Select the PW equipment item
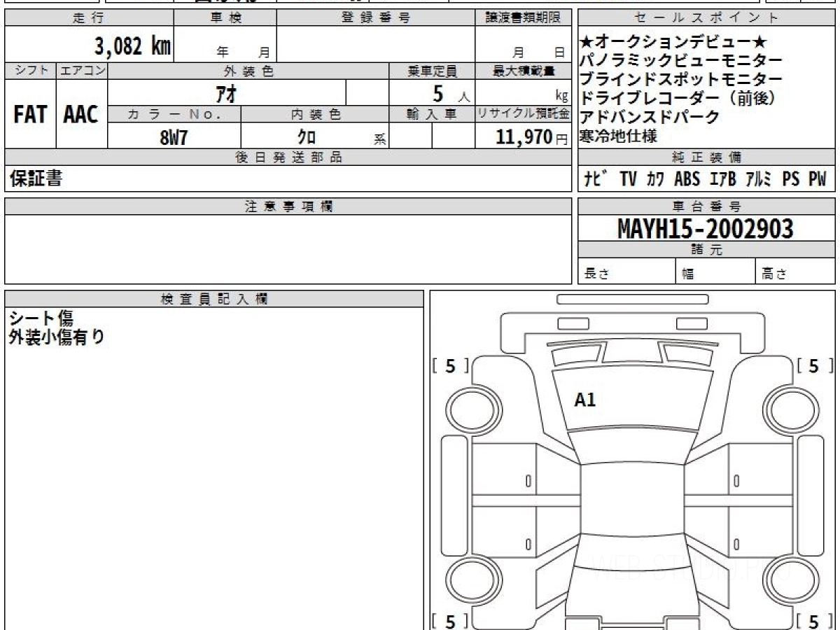Viewport: 840px width, 630px height. click(x=818, y=179)
